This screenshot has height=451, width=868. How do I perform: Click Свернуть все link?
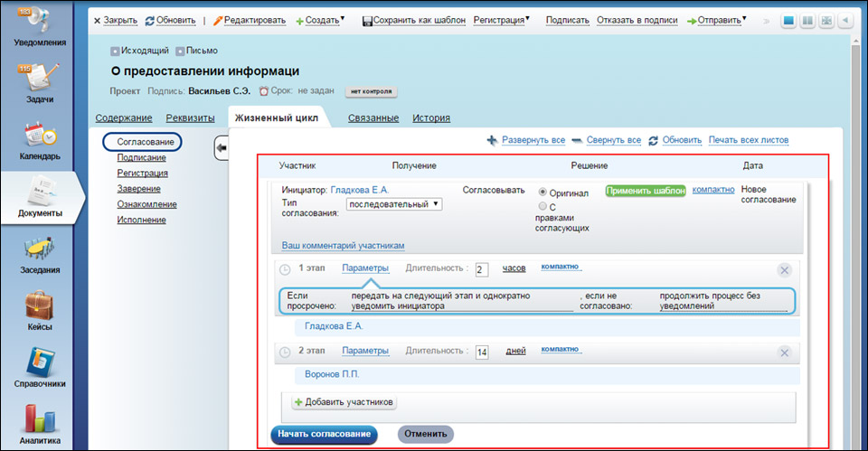(613, 140)
